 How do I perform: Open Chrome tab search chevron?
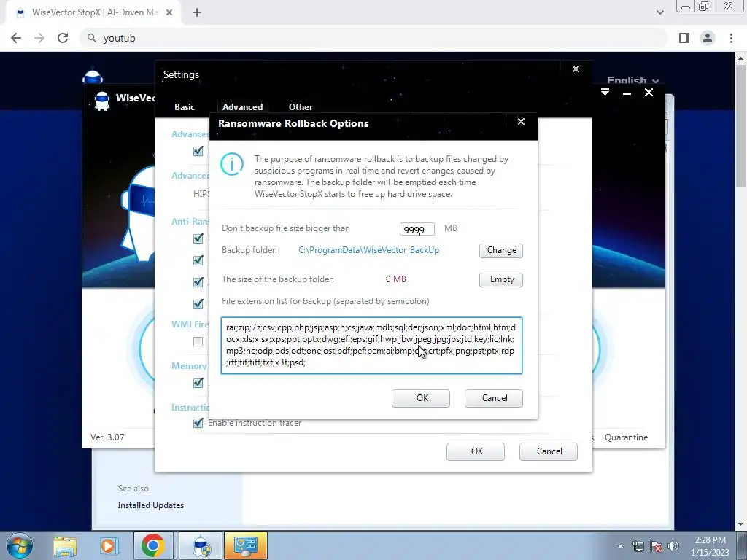(659, 12)
